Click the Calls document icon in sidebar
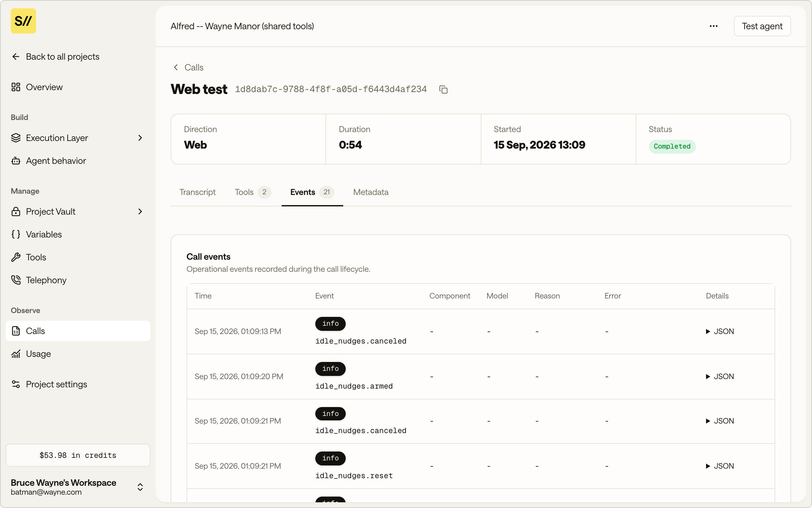Viewport: 812px width, 508px height. (16, 331)
